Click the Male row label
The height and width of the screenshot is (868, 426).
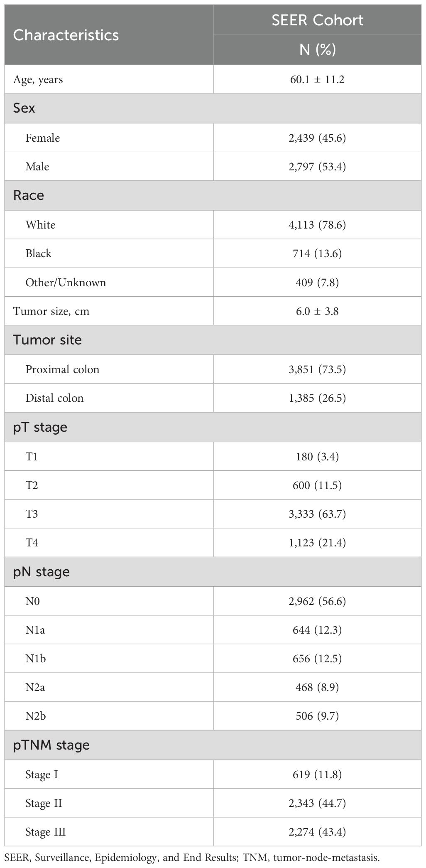(x=37, y=167)
